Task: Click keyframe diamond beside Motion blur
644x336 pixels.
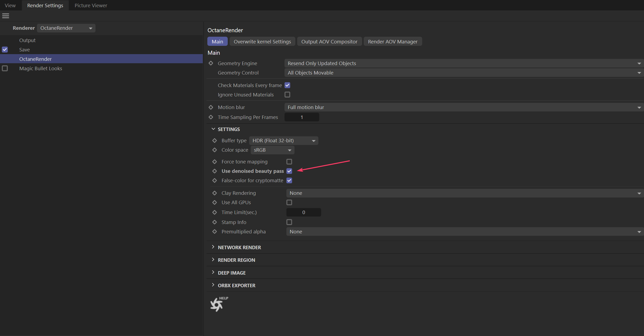Action: click(211, 107)
